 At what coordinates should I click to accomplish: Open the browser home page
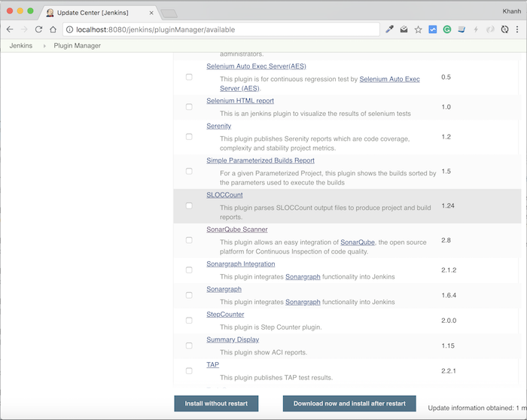pos(53,29)
